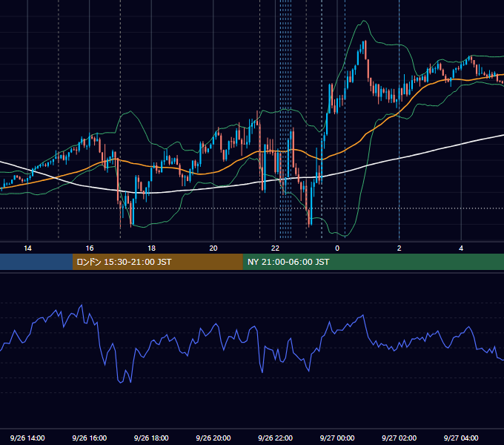Click the hour label 14 on time axis
Screen dimensions: 504x445
(27, 248)
